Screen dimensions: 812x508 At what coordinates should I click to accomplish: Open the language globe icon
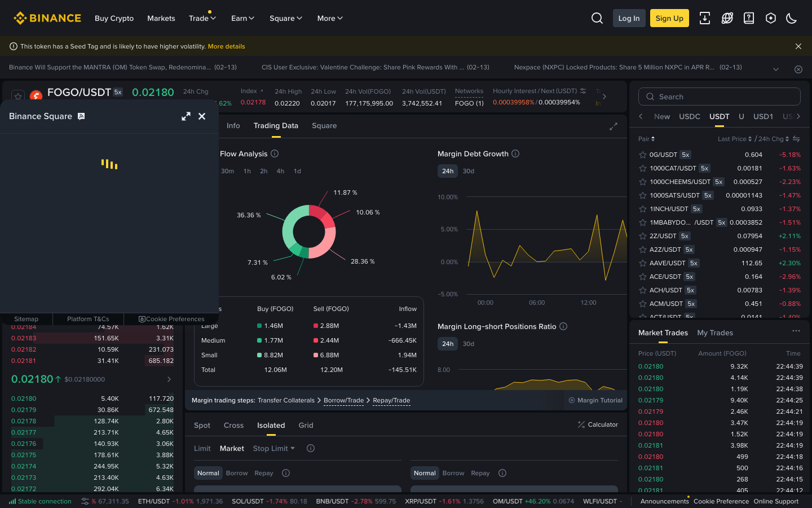(x=727, y=18)
